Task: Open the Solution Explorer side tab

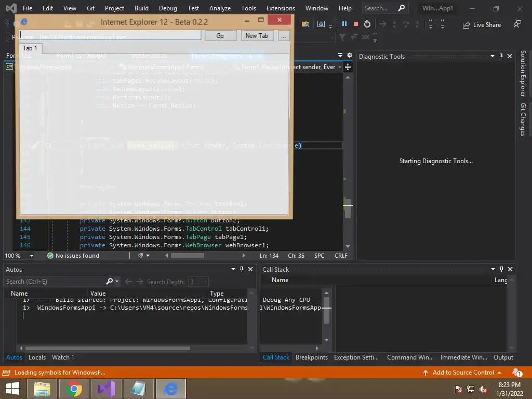Action: click(x=523, y=73)
